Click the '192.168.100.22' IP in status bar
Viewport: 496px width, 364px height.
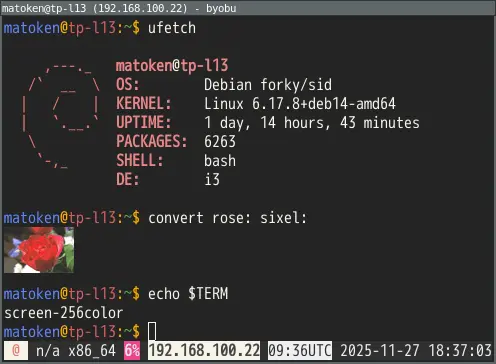point(204,351)
